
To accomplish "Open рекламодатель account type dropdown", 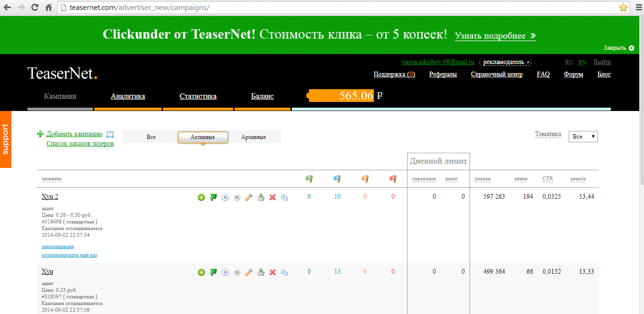I will tap(507, 62).
